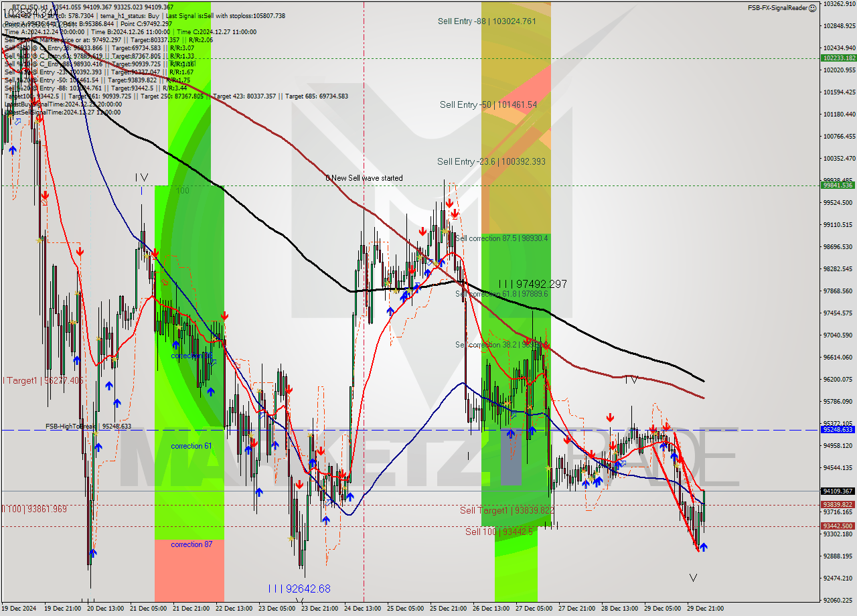857x616 pixels.
Task: Click the blue buy arrow below the last candle
Action: click(x=703, y=547)
